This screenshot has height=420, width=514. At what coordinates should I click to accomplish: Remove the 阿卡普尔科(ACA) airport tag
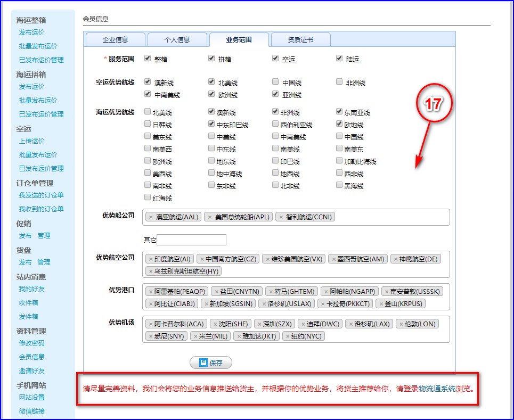click(151, 324)
